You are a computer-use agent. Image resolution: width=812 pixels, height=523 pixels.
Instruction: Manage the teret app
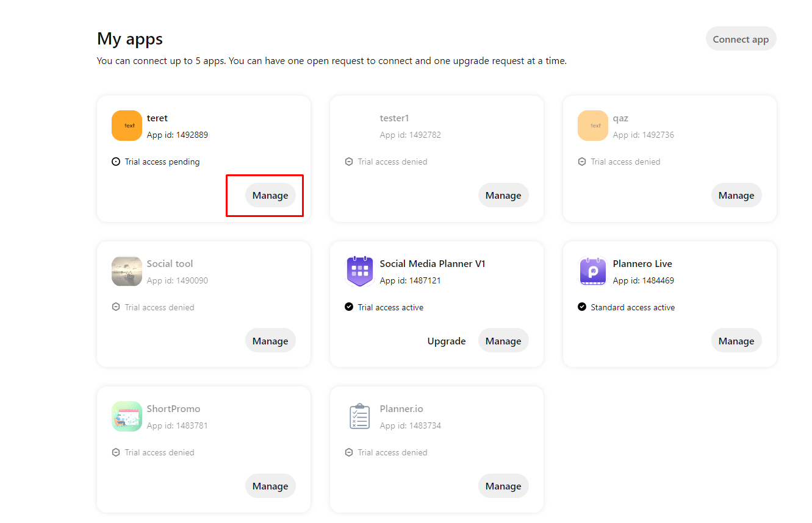click(x=270, y=195)
